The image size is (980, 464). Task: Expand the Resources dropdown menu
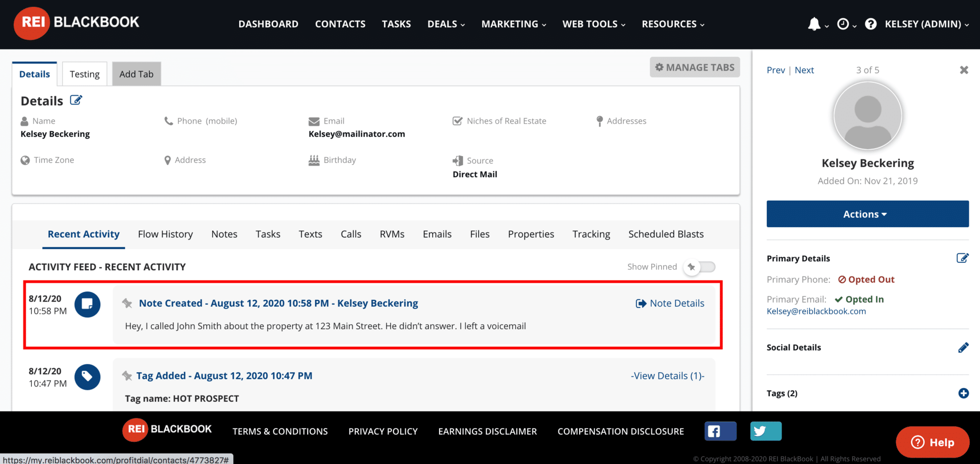click(x=673, y=24)
